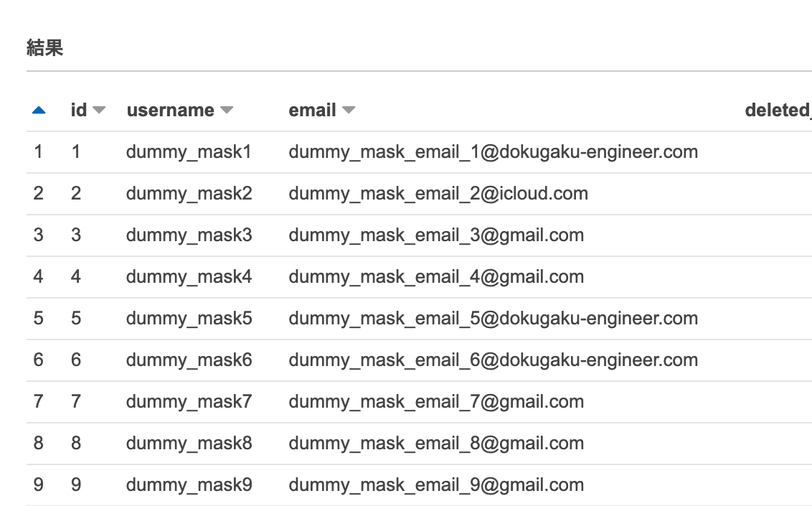Image resolution: width=812 pixels, height=506 pixels.
Task: Click the partially visible deleted column header
Action: [x=778, y=111]
